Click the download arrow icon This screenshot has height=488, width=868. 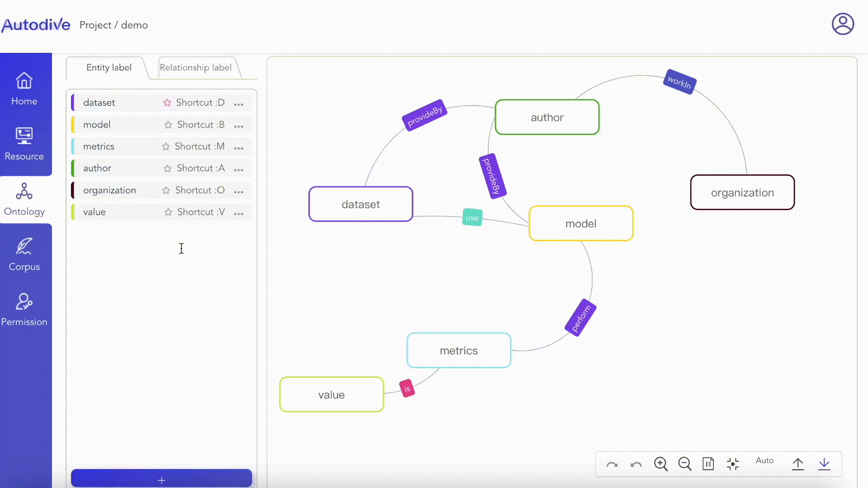tap(824, 464)
